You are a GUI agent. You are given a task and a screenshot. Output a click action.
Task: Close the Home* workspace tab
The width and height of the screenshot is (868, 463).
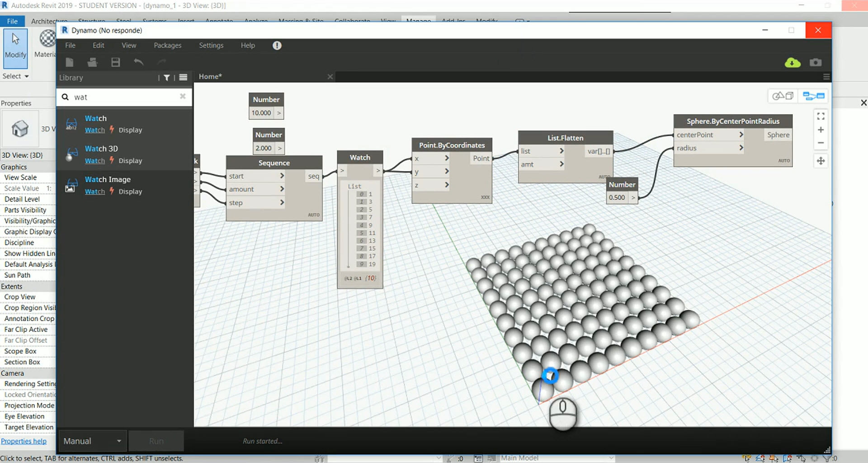tap(330, 77)
